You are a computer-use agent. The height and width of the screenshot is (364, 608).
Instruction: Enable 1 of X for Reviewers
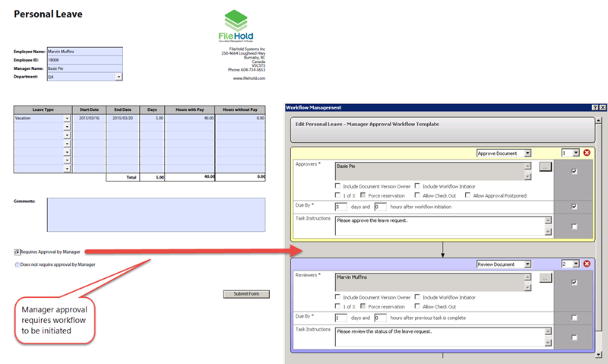[337, 306]
